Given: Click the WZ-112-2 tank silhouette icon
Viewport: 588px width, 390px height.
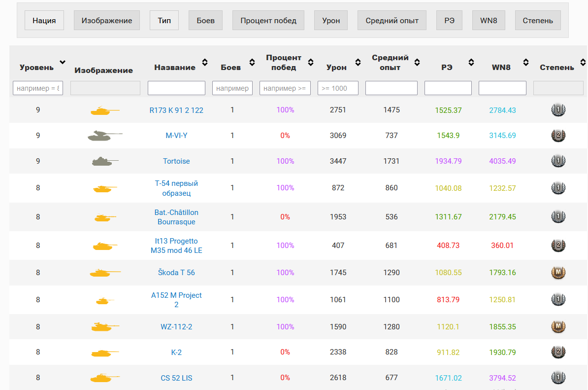Looking at the screenshot, I should point(105,326).
